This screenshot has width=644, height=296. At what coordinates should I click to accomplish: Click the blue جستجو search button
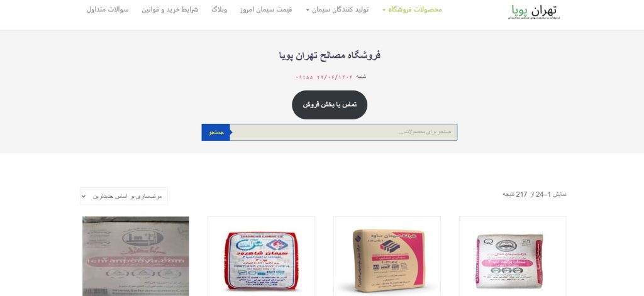tap(216, 133)
